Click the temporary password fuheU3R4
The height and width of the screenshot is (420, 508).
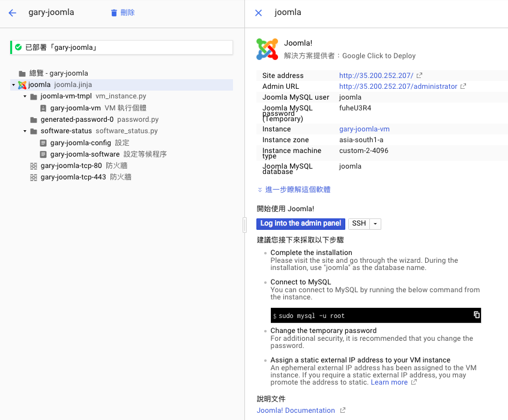point(355,108)
